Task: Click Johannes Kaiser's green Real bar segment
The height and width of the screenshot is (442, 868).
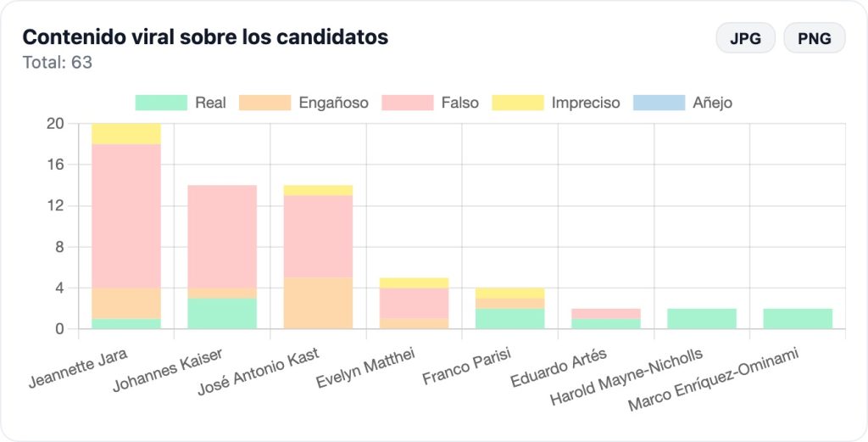Action: coord(222,313)
